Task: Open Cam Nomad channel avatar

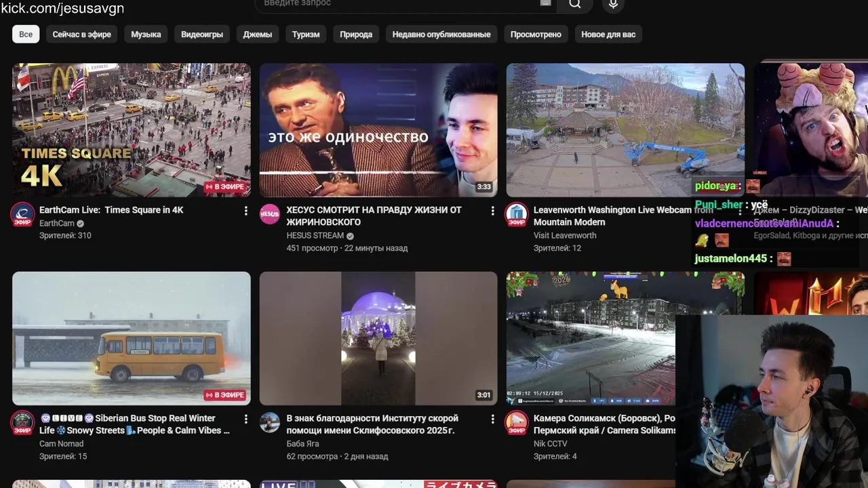Action: coord(22,423)
